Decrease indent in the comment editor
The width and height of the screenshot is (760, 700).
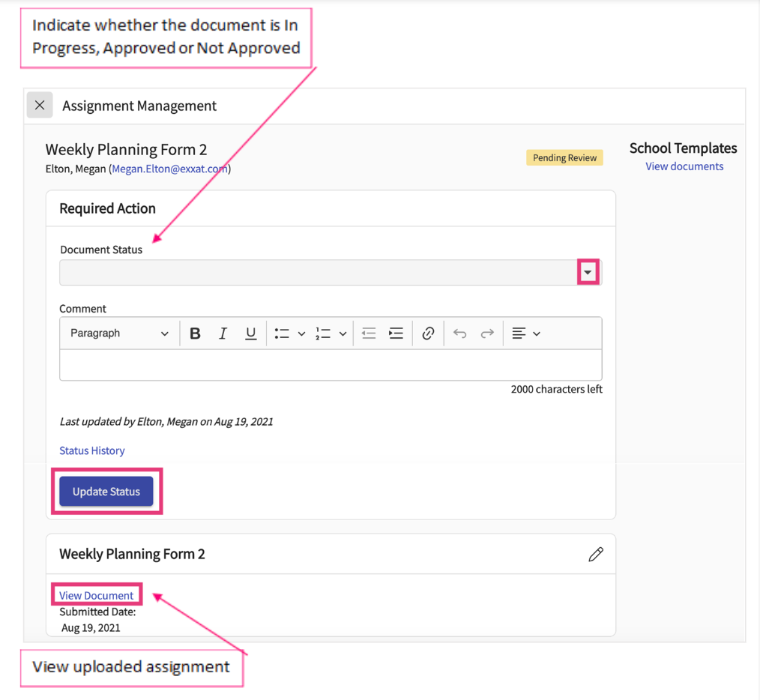(368, 334)
